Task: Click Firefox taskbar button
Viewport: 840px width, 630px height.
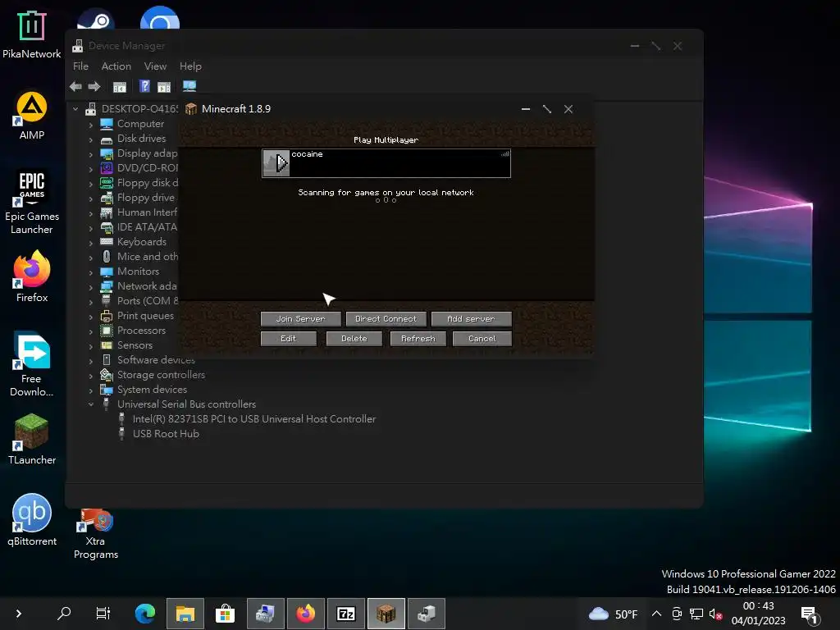Action: [305, 614]
